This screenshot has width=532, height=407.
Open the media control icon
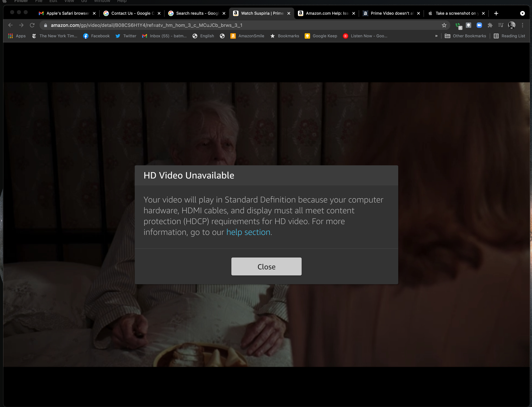point(501,25)
